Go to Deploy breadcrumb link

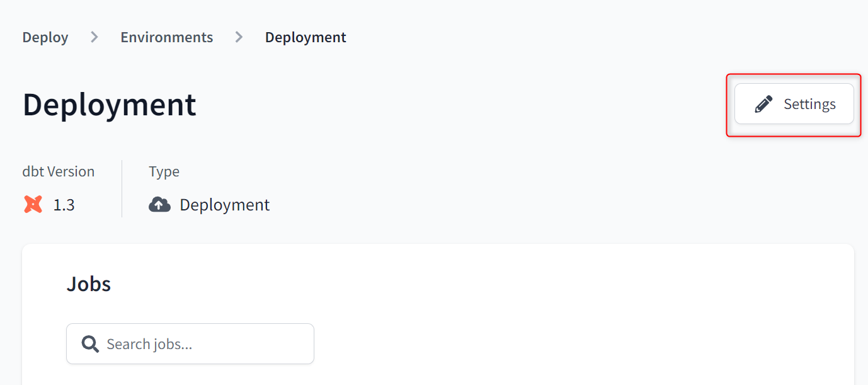[x=45, y=37]
